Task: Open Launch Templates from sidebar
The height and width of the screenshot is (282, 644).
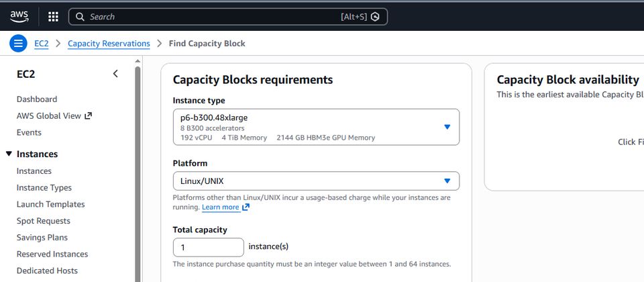Action: point(50,204)
